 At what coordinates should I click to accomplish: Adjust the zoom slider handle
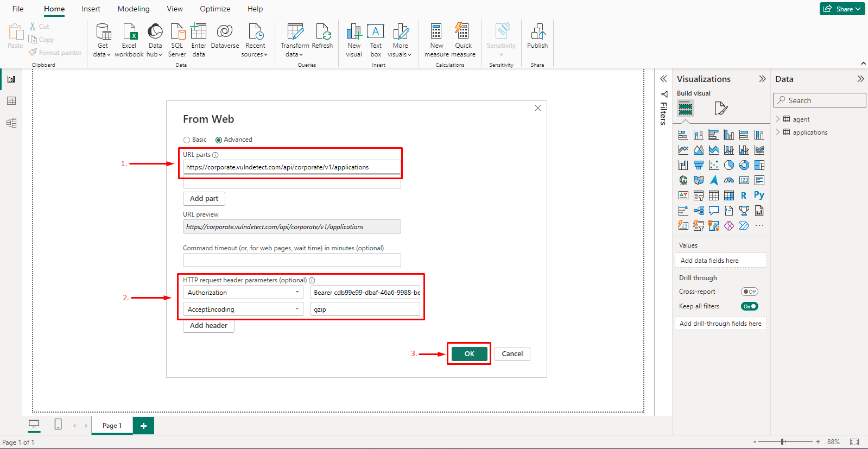point(782,442)
